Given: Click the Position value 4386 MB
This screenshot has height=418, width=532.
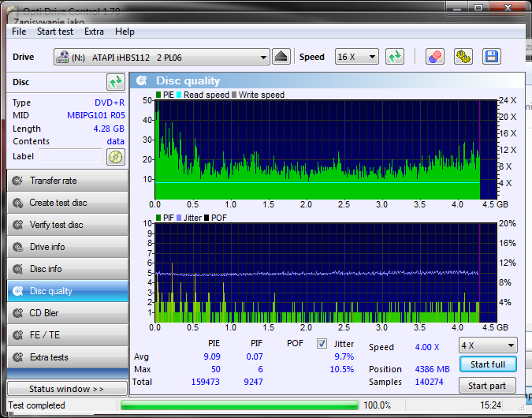Looking at the screenshot, I should [x=432, y=369].
